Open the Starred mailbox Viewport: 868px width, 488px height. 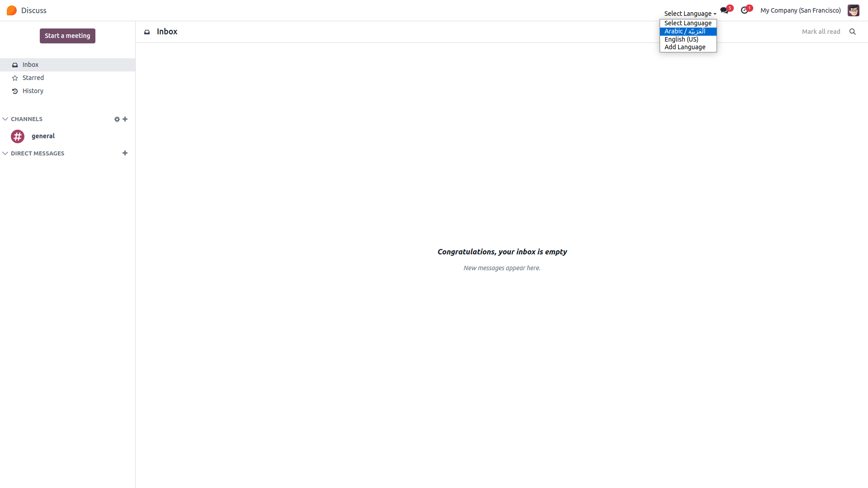(33, 78)
